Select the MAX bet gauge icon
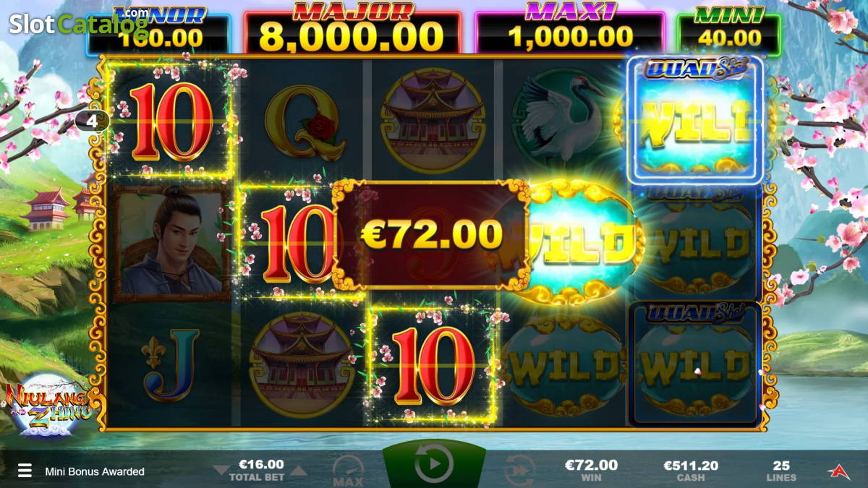This screenshot has width=868, height=488. pos(347,470)
